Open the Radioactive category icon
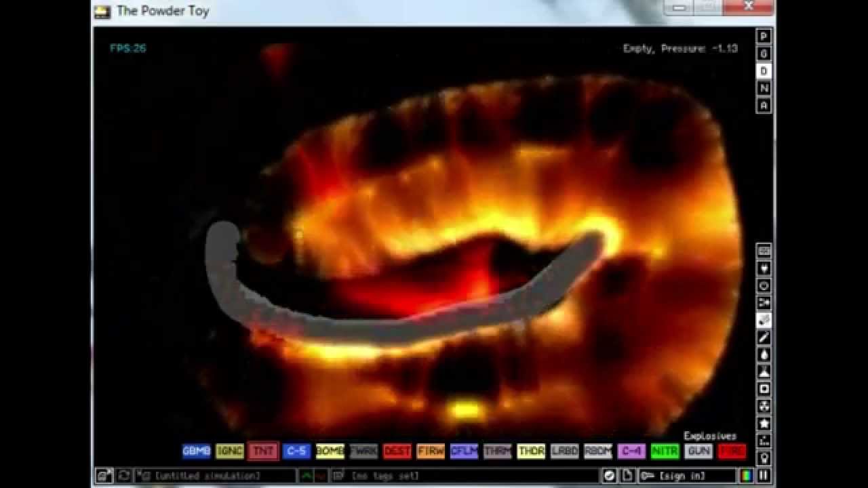Viewport: 868px width, 488px height. point(764,407)
